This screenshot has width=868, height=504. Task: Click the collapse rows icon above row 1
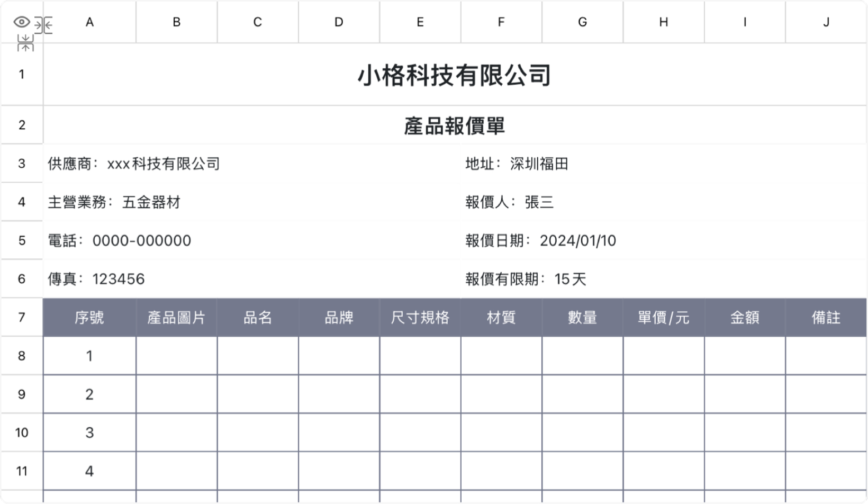[25, 43]
